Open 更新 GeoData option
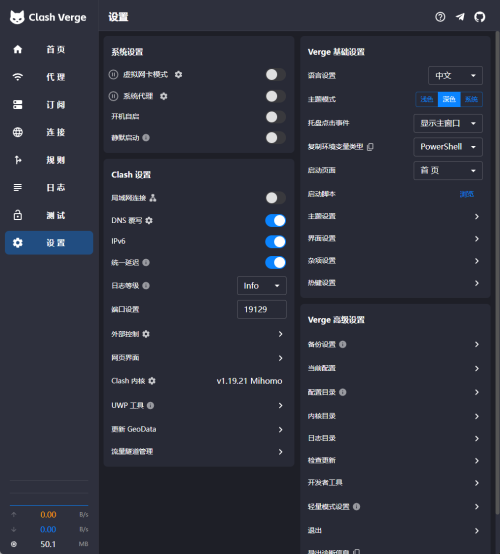 (x=199, y=429)
